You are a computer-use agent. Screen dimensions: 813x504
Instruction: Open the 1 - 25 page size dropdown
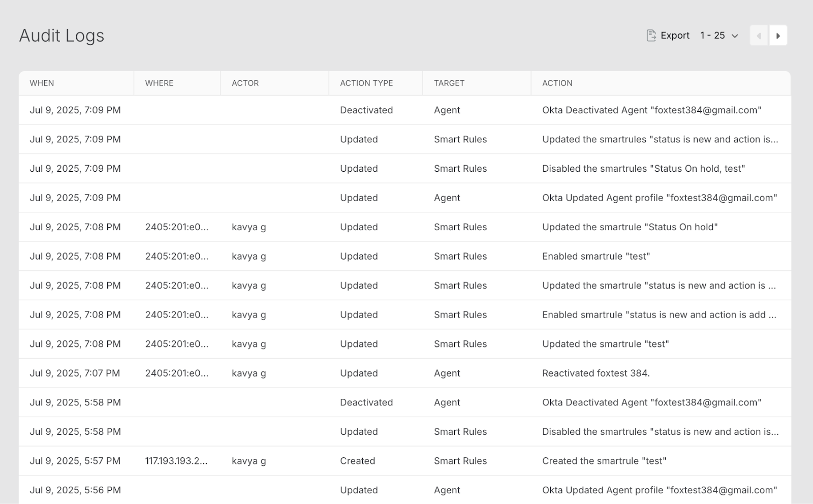click(719, 36)
